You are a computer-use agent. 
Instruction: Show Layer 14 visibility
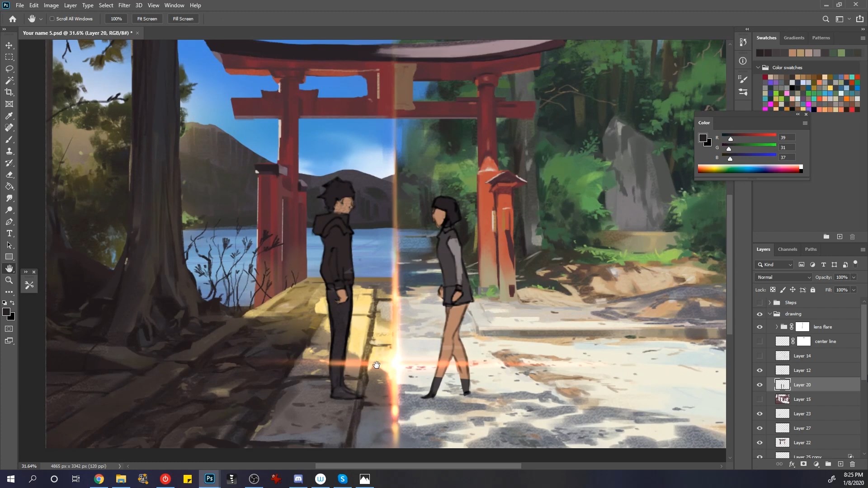point(759,356)
